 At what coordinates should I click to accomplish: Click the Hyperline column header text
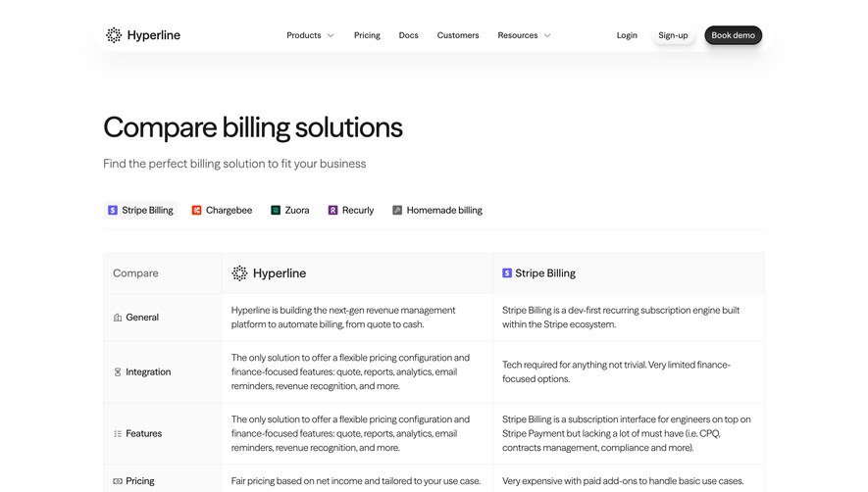point(280,272)
